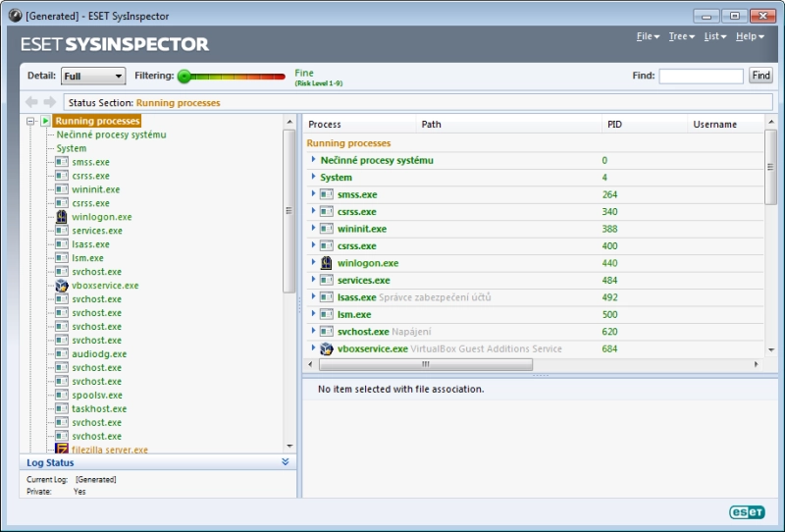The width and height of the screenshot is (785, 532).
Task: Select Nečinné procesy systému in the tree
Action: 111,134
